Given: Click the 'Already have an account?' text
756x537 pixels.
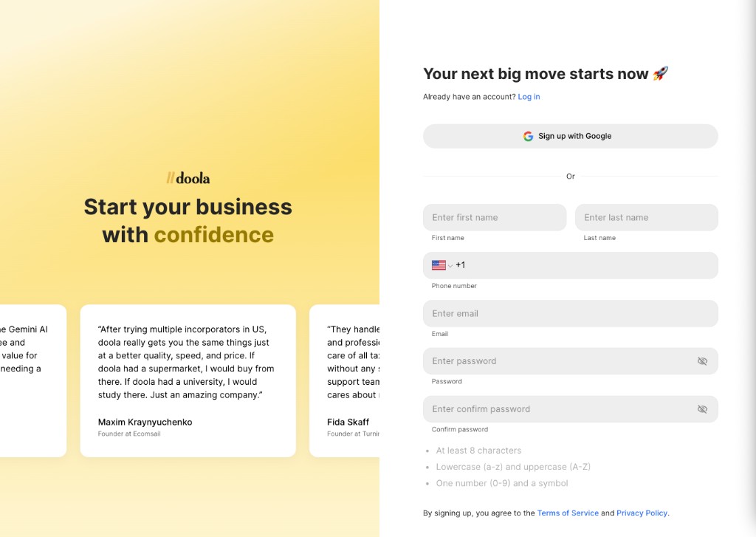Looking at the screenshot, I should click(x=469, y=97).
